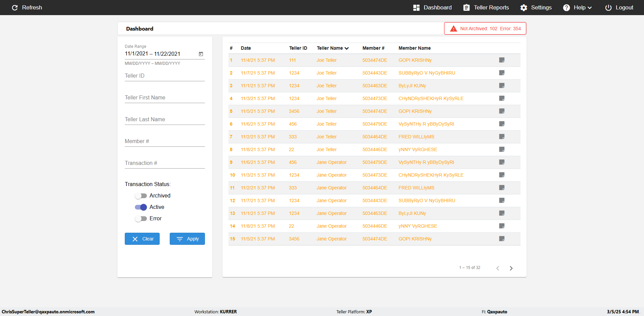
Task: Click the Member Name column header
Action: (x=415, y=48)
